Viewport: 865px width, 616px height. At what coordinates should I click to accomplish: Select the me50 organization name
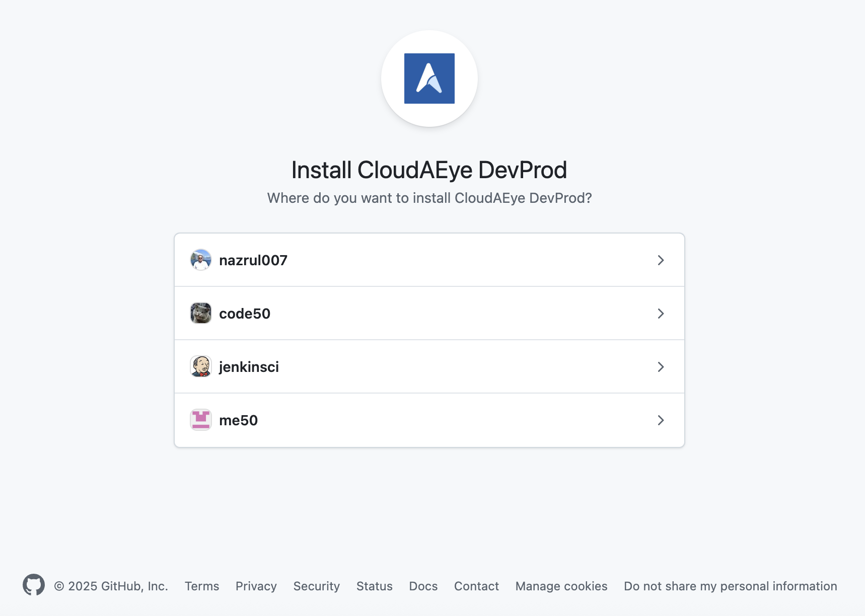pyautogui.click(x=238, y=420)
